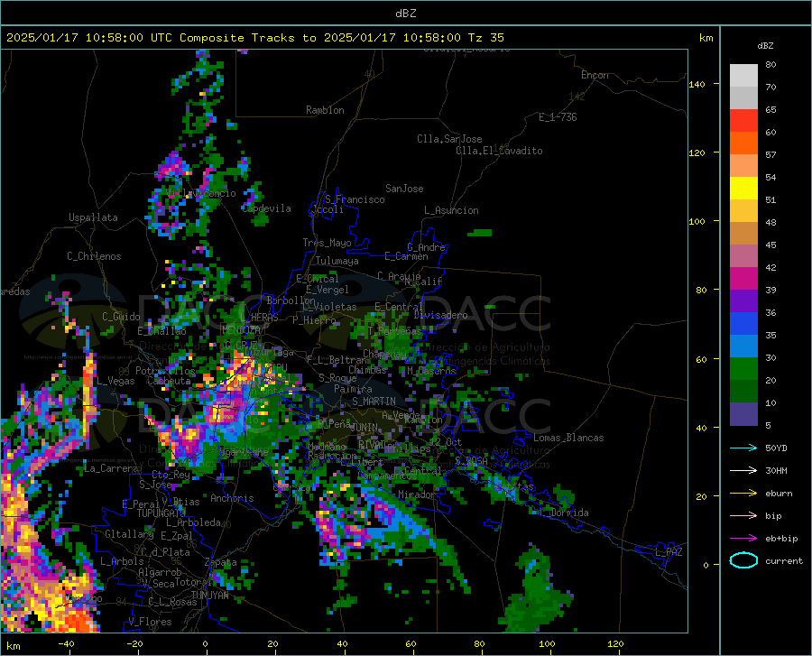
Task: Select the purple swatch between 39 and 36
Action: pos(743,301)
